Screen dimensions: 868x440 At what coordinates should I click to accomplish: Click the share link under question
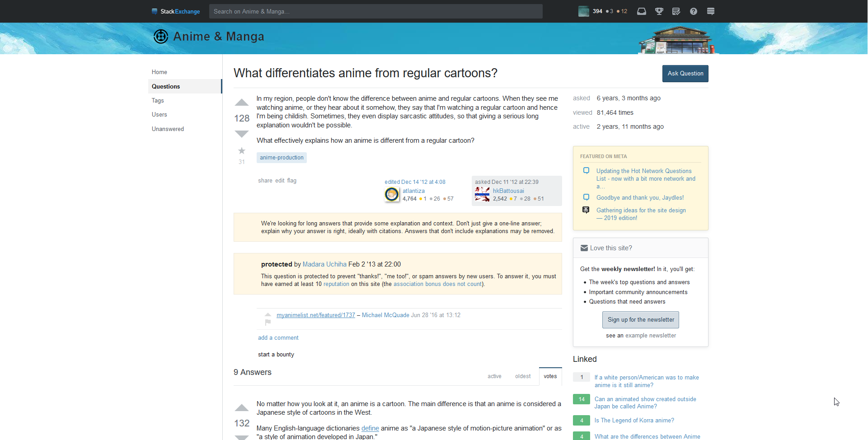(x=265, y=181)
